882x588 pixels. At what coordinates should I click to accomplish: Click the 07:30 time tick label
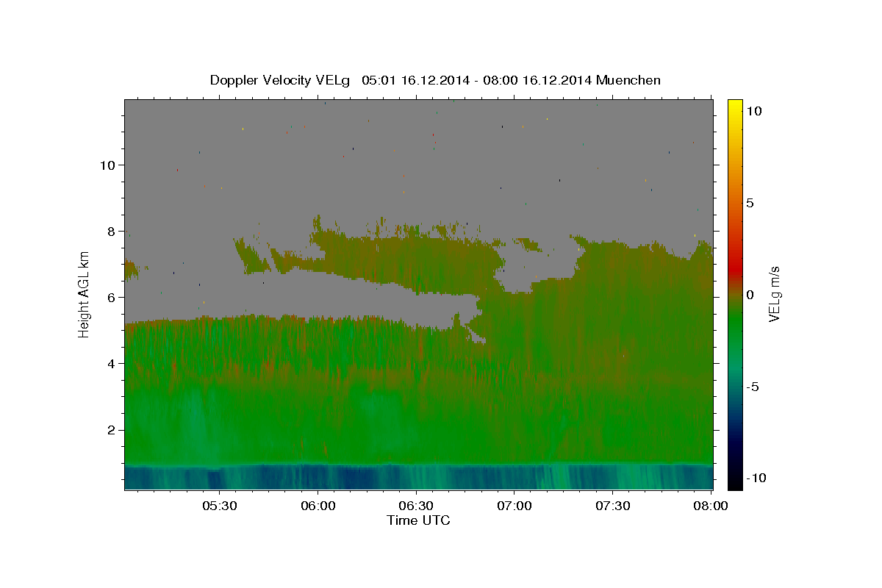coord(613,506)
